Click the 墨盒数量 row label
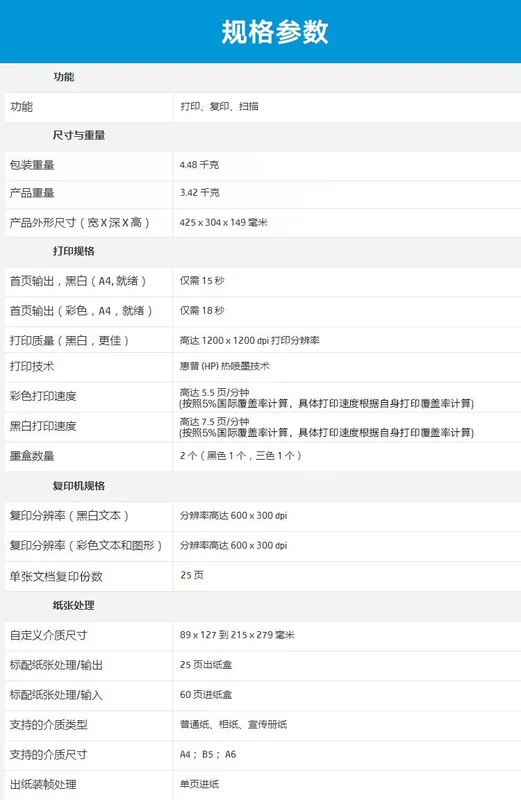The image size is (521, 800). 32,456
